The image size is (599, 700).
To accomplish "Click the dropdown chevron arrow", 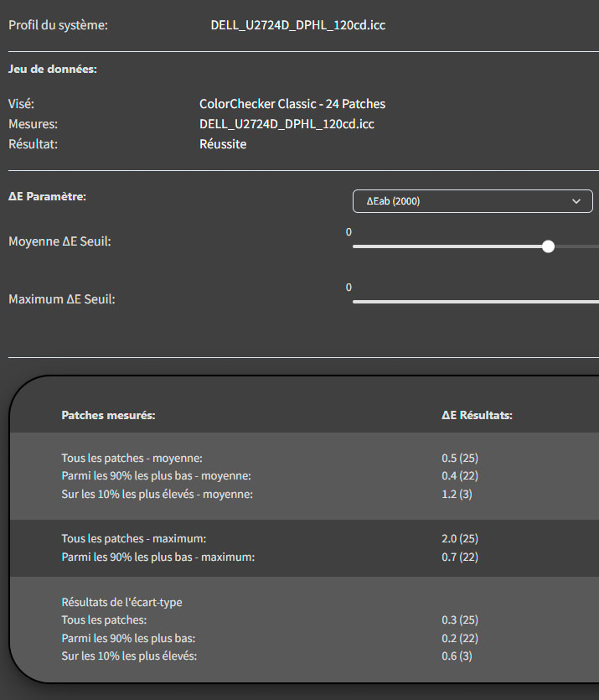I will (x=576, y=201).
